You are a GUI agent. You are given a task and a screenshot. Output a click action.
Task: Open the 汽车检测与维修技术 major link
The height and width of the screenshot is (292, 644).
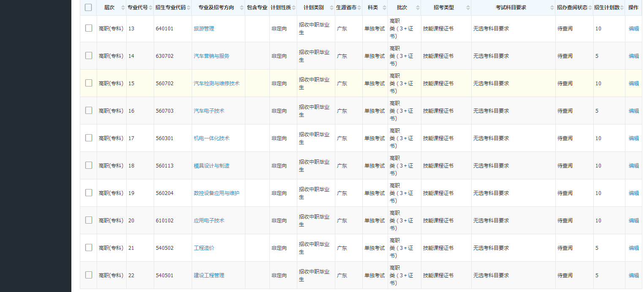[x=217, y=84]
